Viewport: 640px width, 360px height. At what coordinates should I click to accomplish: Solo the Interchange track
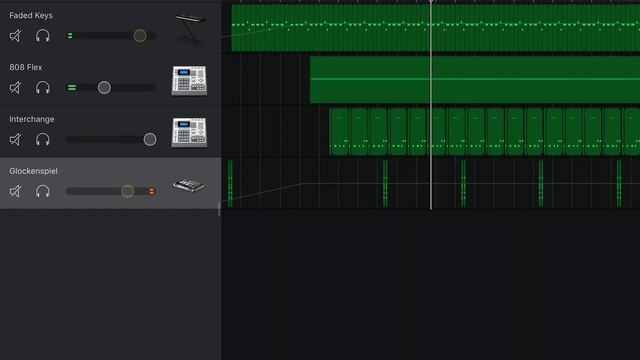pyautogui.click(x=42, y=140)
